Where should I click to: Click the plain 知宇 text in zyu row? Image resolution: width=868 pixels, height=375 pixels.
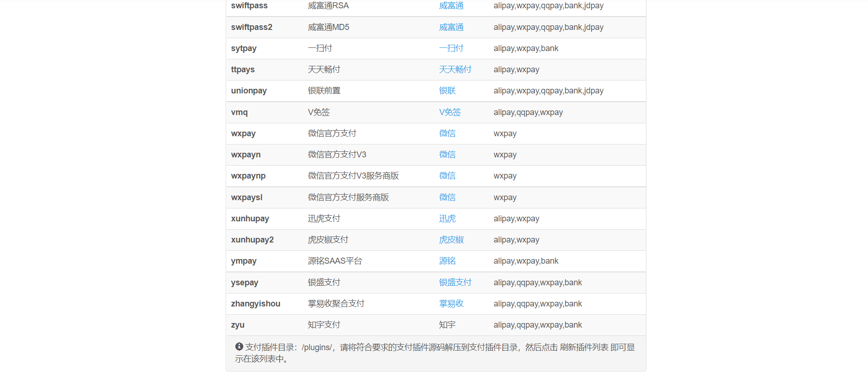(x=447, y=325)
